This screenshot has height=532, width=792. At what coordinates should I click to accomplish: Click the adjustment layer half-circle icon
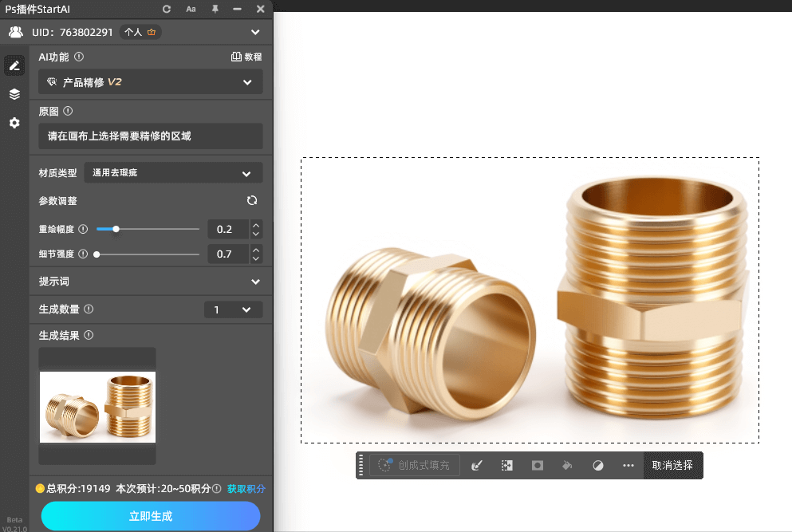coord(598,465)
